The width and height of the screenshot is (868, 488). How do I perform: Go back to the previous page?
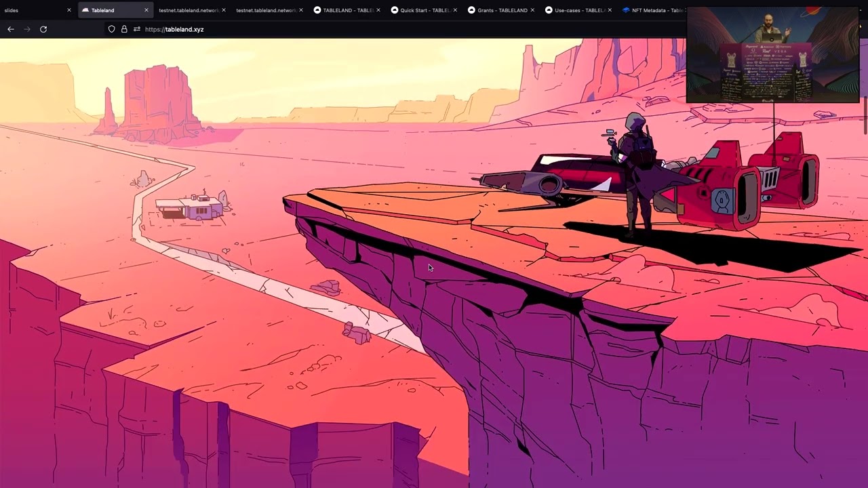[x=10, y=29]
